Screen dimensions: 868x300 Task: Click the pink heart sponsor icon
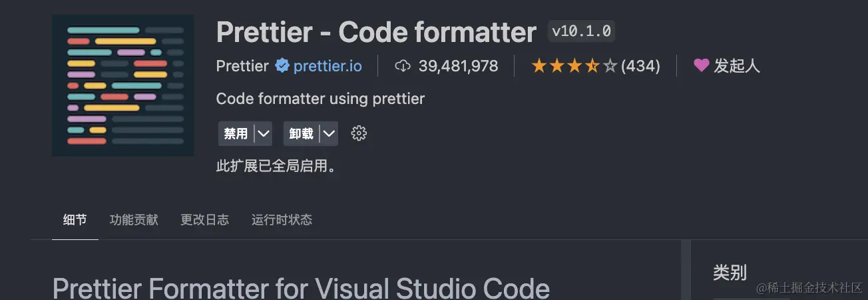[701, 65]
